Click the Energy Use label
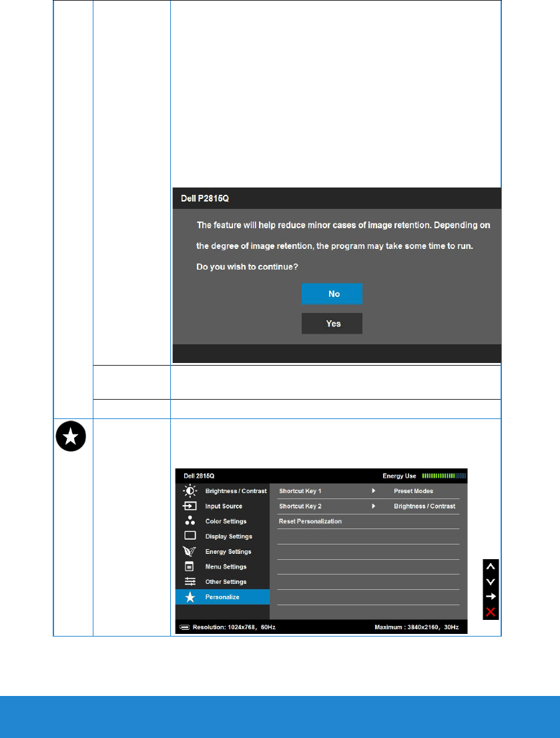The image size is (560, 738). pos(399,476)
